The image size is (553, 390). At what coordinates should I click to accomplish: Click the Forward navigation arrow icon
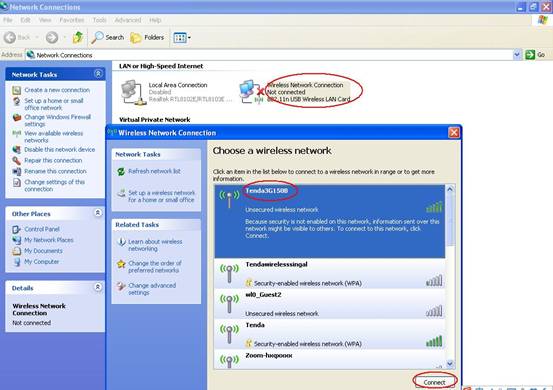(x=52, y=37)
